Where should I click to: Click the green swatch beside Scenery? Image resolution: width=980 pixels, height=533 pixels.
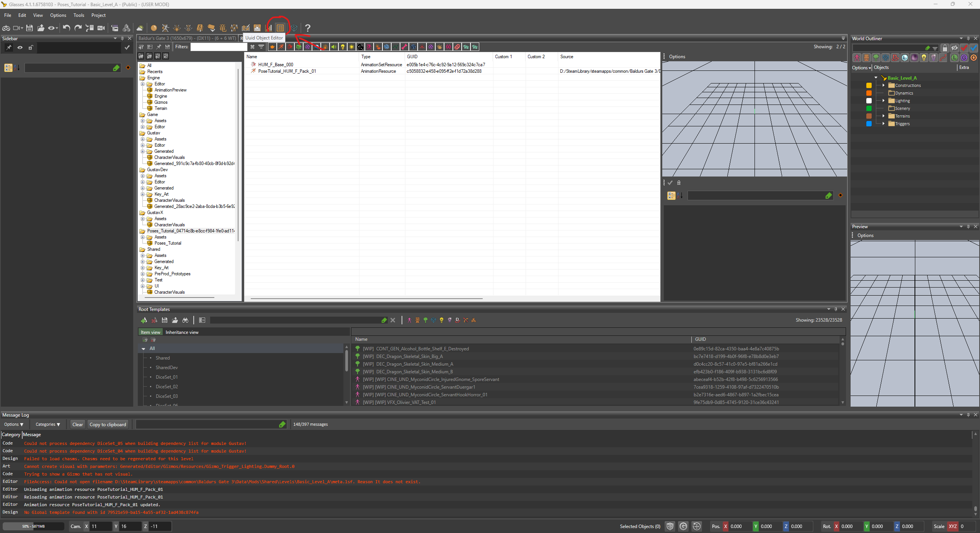869,108
